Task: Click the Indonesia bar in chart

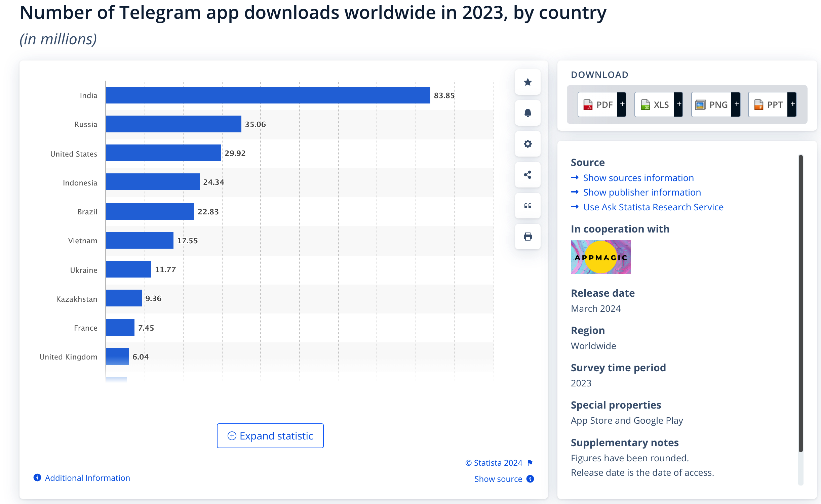Action: tap(153, 182)
